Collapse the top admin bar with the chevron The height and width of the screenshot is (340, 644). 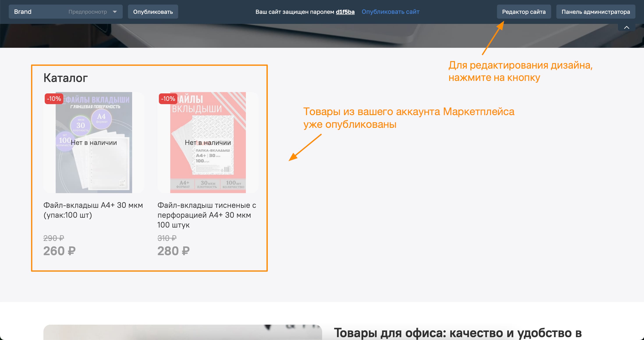(x=626, y=28)
